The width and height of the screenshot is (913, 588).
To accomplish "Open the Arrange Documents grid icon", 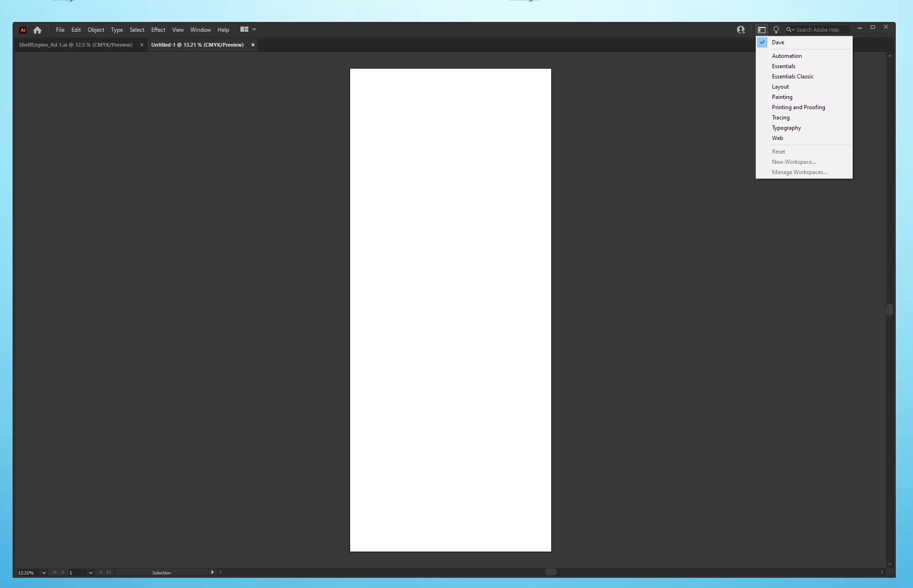I will pyautogui.click(x=244, y=29).
